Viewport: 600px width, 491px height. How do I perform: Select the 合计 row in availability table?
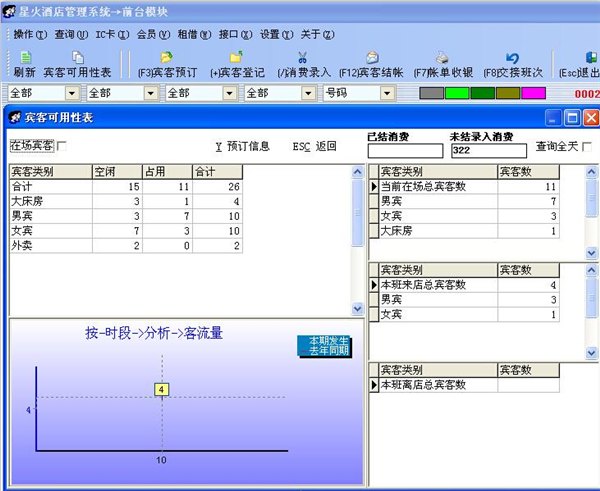click(126, 186)
